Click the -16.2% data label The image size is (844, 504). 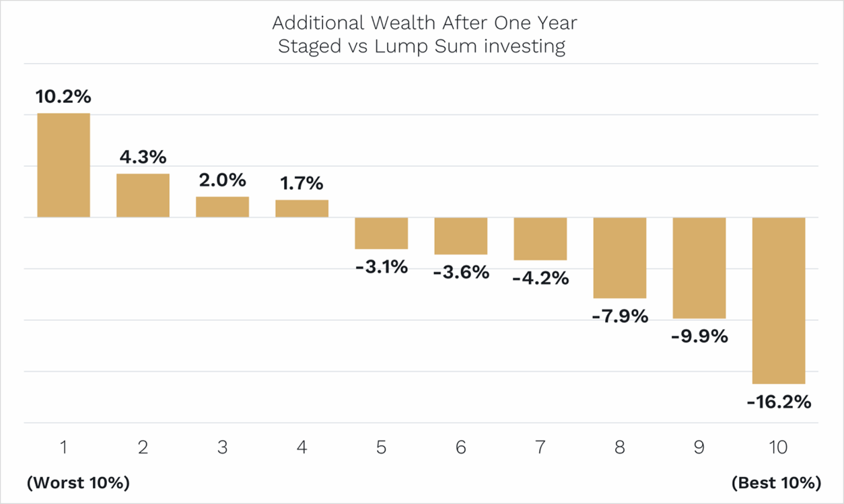(x=779, y=402)
